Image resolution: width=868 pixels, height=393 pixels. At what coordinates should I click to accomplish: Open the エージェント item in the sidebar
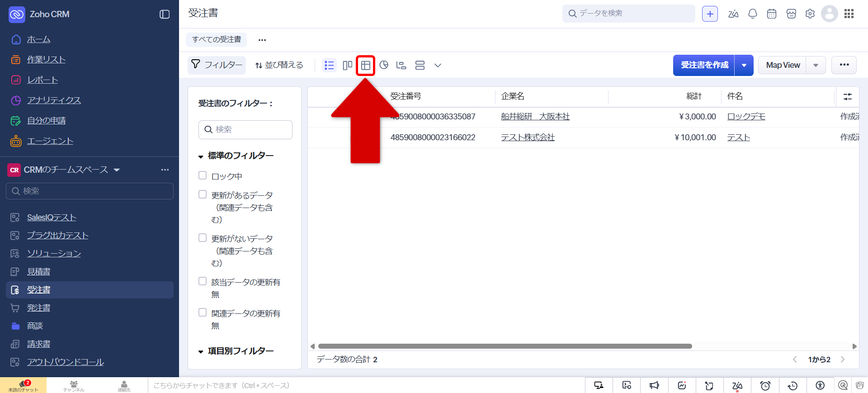coord(50,141)
